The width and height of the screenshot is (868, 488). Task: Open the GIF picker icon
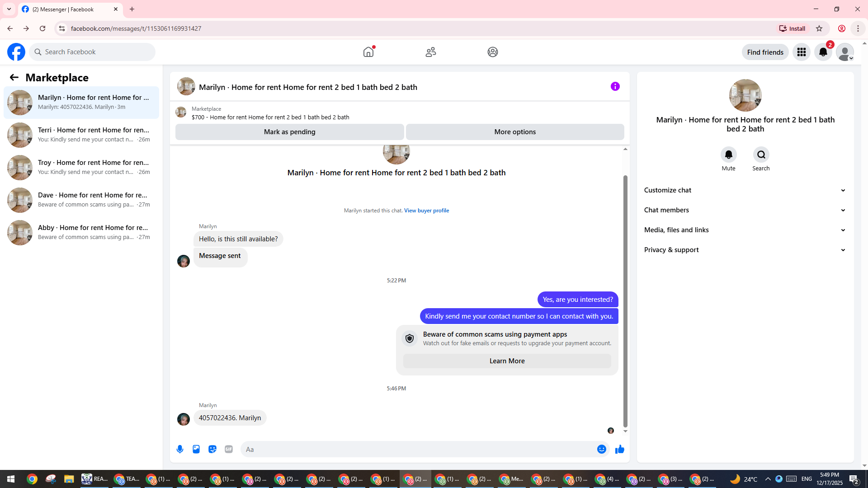(x=229, y=449)
